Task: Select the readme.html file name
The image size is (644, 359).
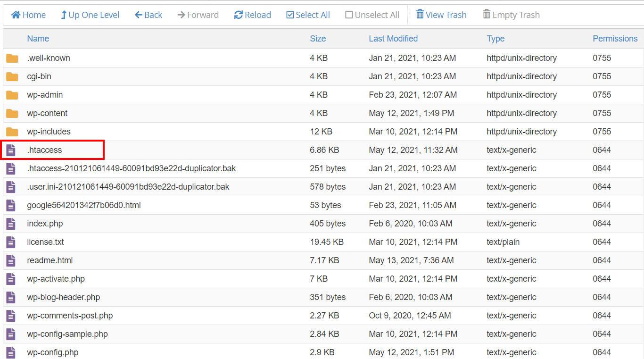Action: (x=50, y=260)
